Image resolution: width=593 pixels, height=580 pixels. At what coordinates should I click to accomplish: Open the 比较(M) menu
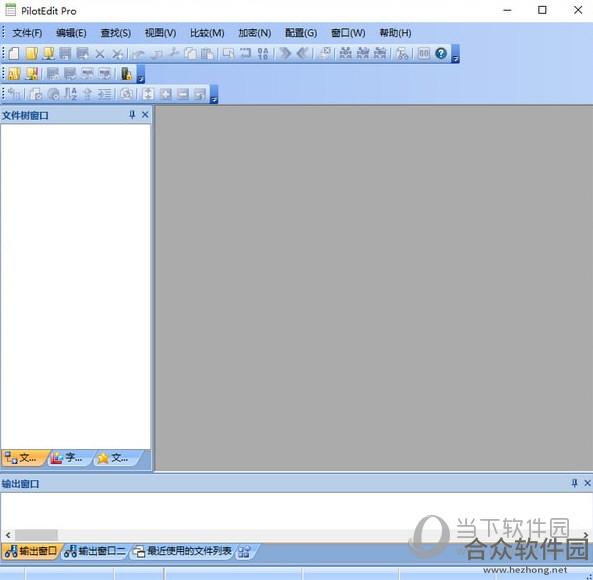click(x=207, y=33)
